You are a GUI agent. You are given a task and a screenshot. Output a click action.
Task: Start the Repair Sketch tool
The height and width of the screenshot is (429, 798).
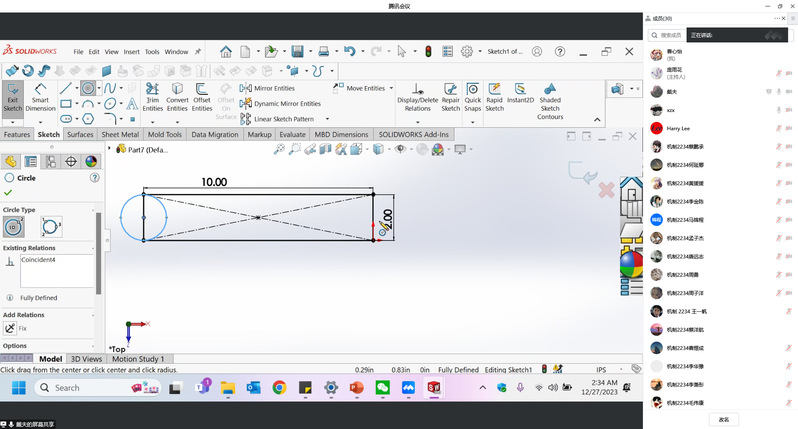click(451, 101)
